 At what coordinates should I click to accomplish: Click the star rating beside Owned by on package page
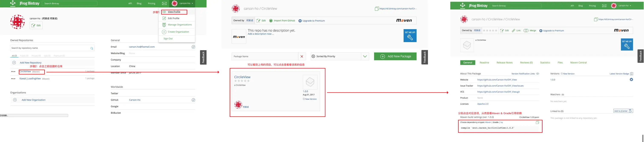tap(490, 30)
